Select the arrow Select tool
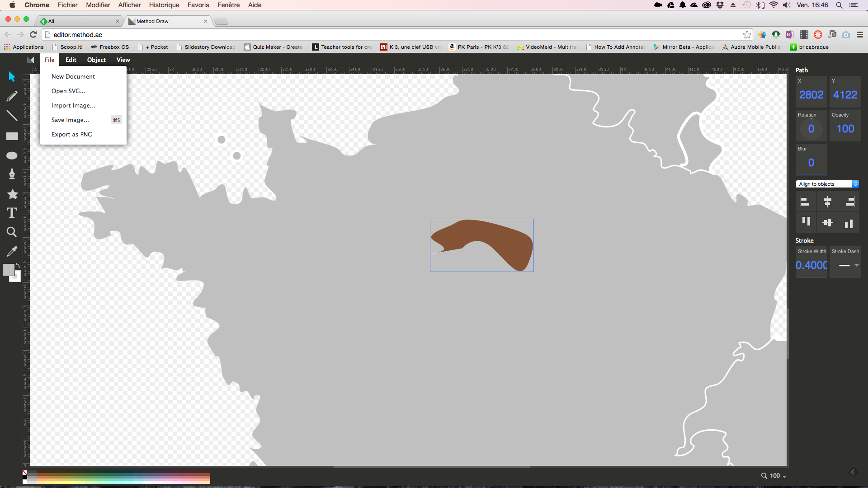Screen dimensions: 868x488 (12, 76)
